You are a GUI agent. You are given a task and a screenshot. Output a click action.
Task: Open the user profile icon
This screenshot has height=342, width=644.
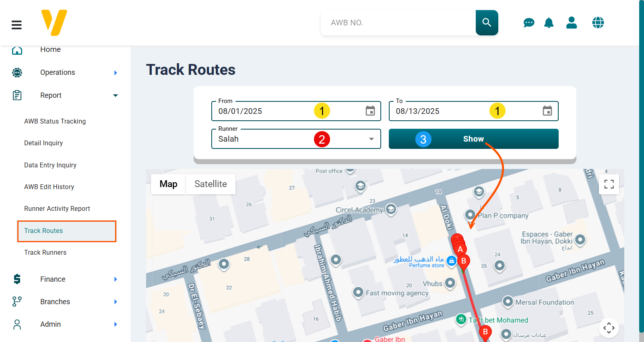572,23
